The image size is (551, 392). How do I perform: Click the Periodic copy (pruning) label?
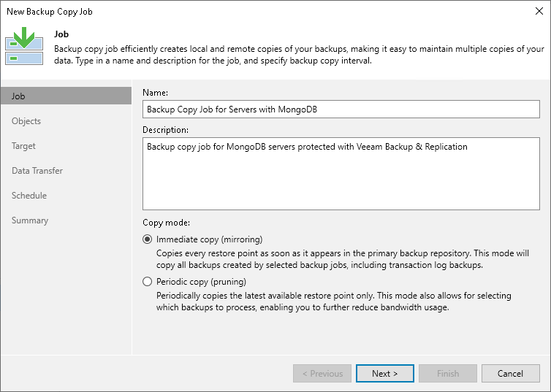pos(202,282)
